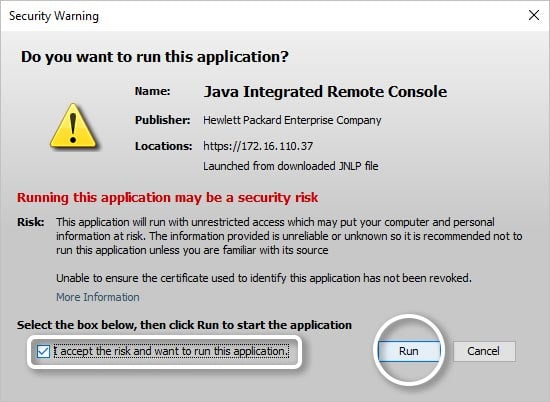The height and width of the screenshot is (402, 550).
Task: Click the red security risk warning text
Action: point(168,198)
